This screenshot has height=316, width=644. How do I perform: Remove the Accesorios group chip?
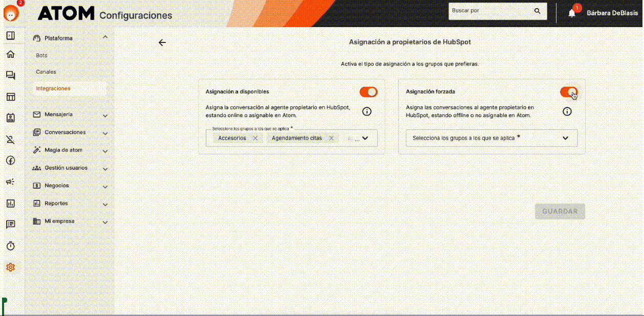point(255,138)
